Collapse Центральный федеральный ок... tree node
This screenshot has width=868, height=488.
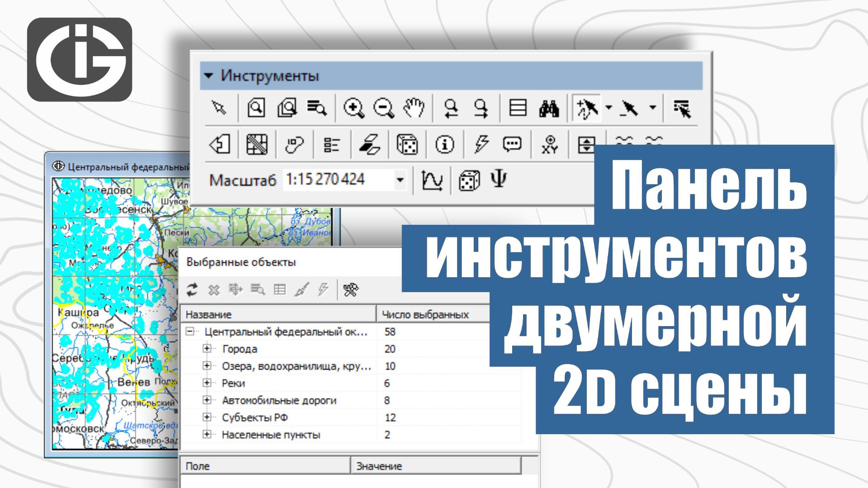tap(190, 332)
